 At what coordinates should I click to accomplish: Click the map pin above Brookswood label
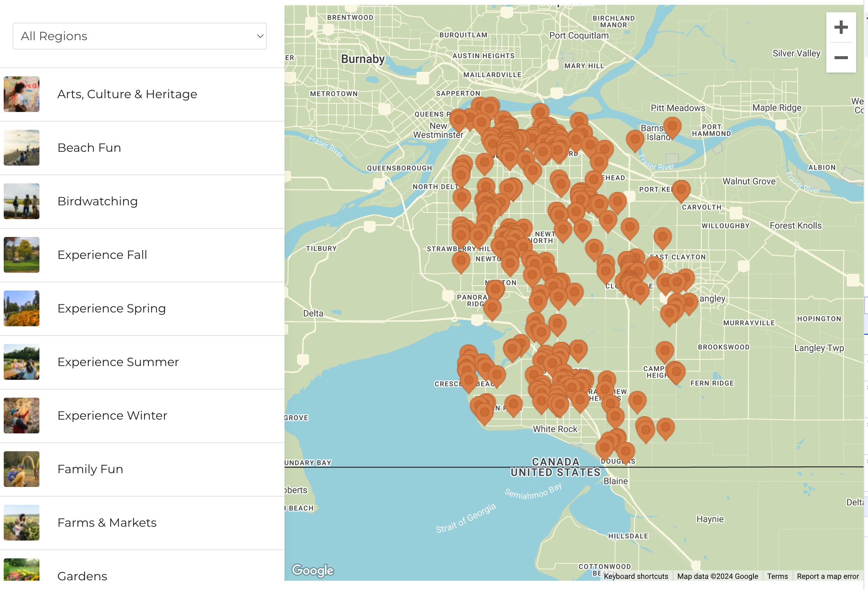[x=665, y=351]
